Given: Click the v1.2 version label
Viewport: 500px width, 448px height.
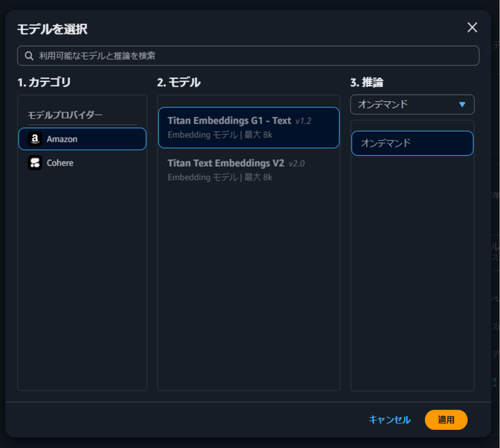Looking at the screenshot, I should 303,121.
